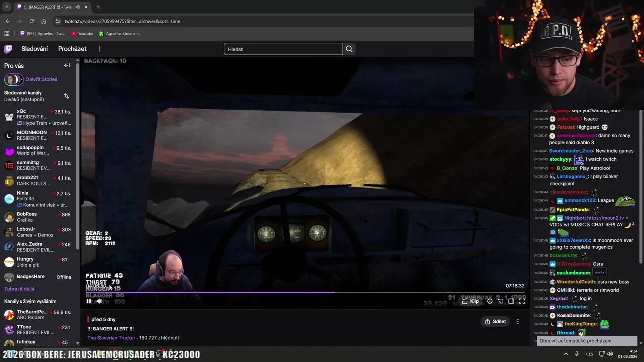Select the twitch.tv URL address bar

tap(122, 21)
